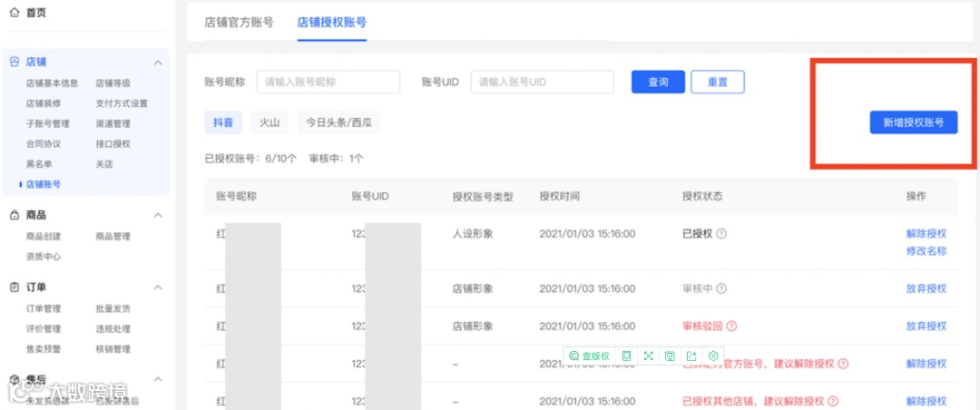This screenshot has width=980, height=410.
Task: Click 解除授权 in the 已授权 row
Action: click(926, 234)
